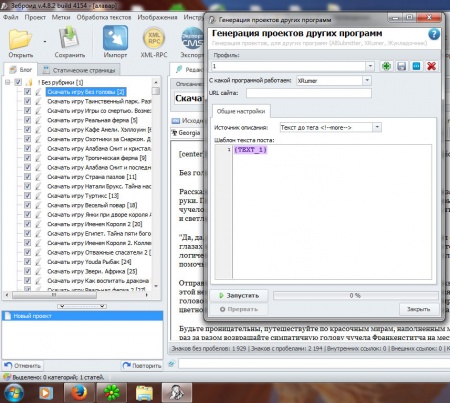Click the Новый проект document icon
Viewport: 450px width, 403px height.
tap(7, 316)
